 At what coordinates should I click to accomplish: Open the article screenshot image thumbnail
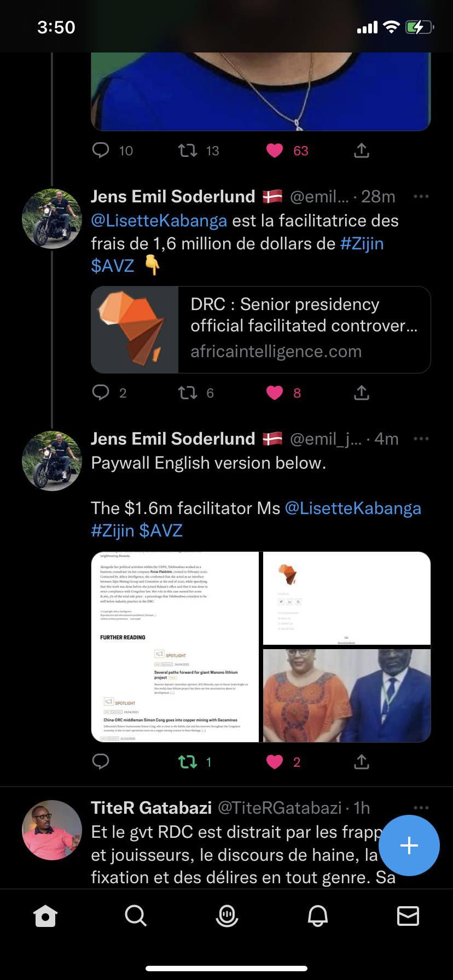pyautogui.click(x=175, y=647)
